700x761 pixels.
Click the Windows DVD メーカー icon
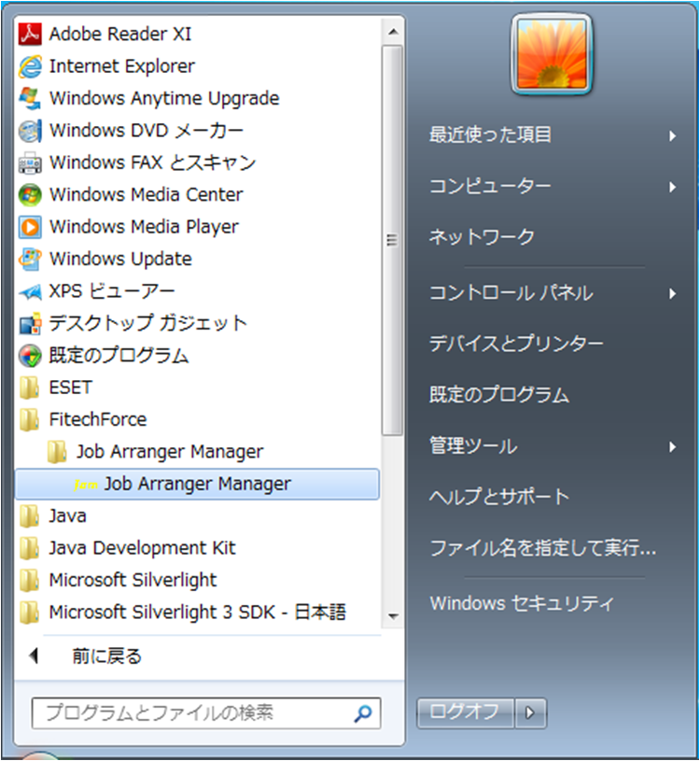coord(30,131)
